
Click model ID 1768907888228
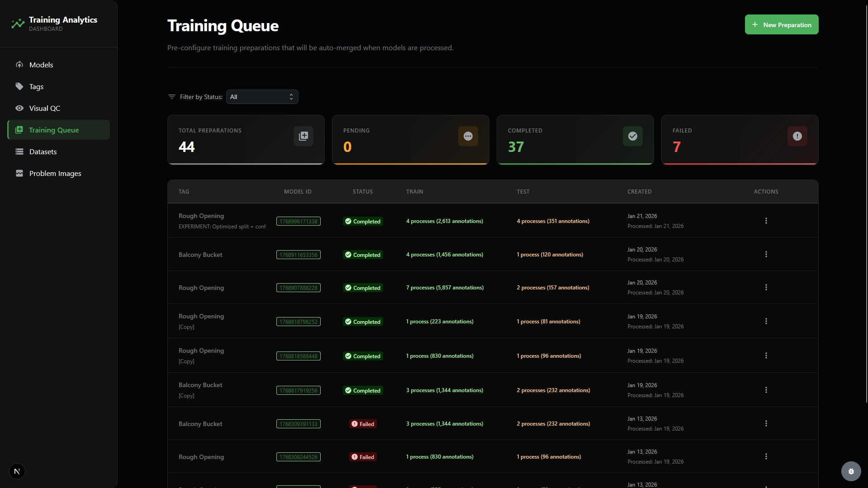(x=299, y=288)
